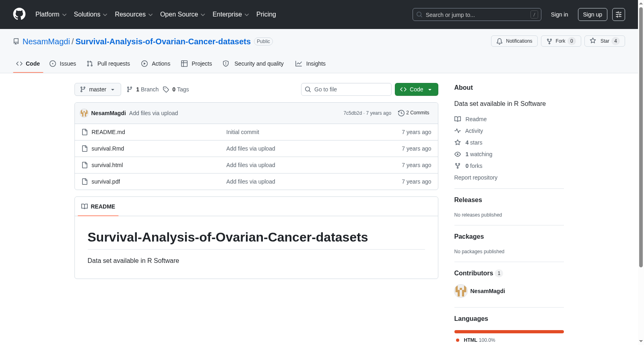The width and height of the screenshot is (644, 345).
Task: Click the GitHub logo icon
Action: pyautogui.click(x=19, y=14)
